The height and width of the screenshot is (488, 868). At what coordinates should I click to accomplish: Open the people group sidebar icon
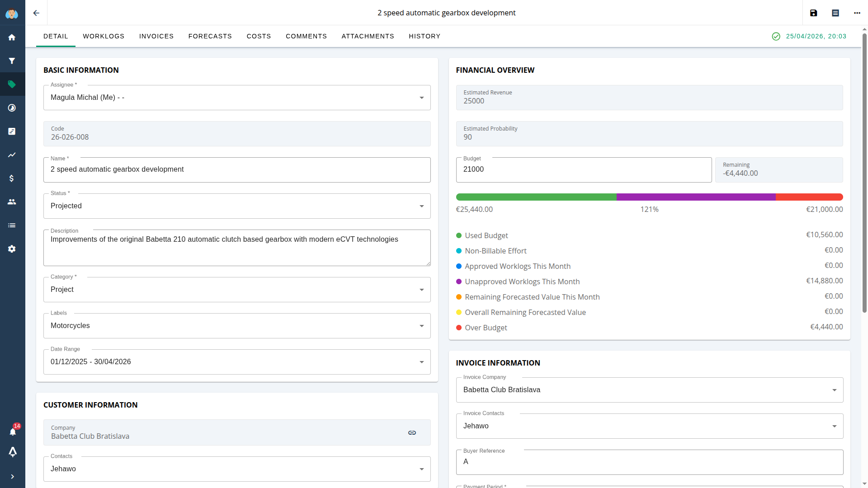coord(12,202)
